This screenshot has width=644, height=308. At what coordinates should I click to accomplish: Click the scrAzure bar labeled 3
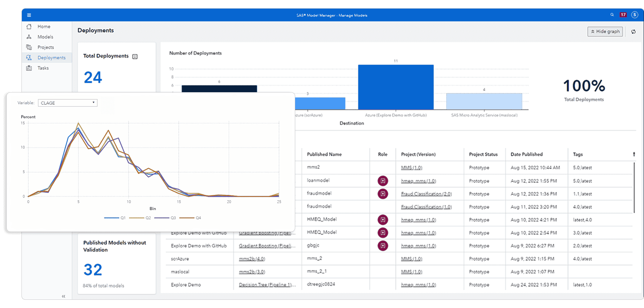pyautogui.click(x=320, y=103)
